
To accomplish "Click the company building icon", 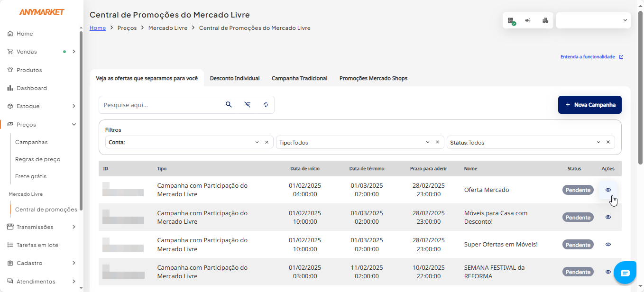I will (545, 20).
